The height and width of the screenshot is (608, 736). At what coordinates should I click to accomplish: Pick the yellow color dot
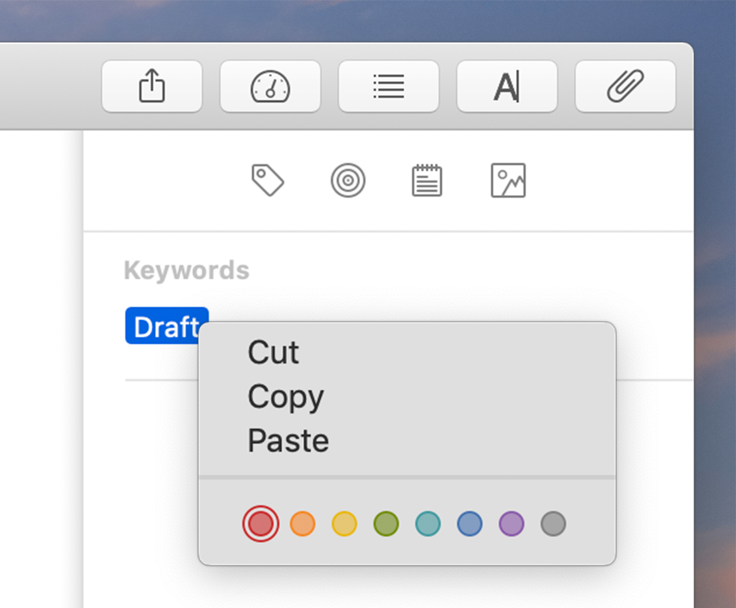pyautogui.click(x=345, y=523)
